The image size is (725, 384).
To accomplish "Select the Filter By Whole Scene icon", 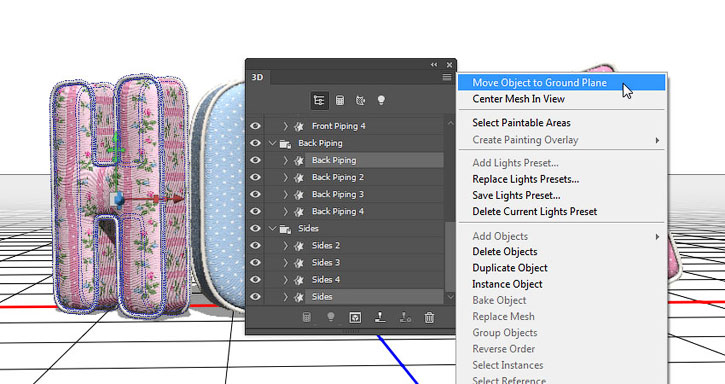I will pos(319,100).
